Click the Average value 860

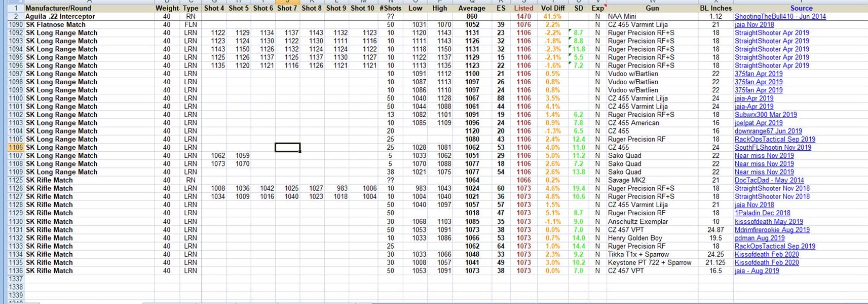coord(472,16)
